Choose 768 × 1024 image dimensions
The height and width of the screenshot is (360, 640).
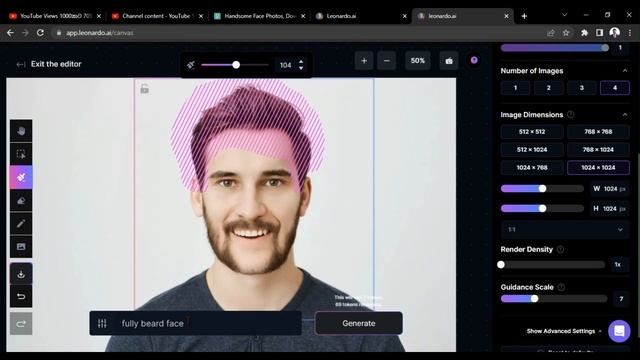pyautogui.click(x=598, y=150)
